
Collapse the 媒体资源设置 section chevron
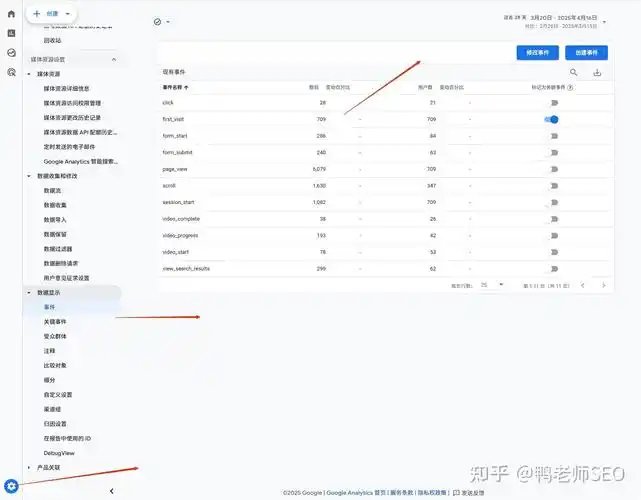point(114,59)
